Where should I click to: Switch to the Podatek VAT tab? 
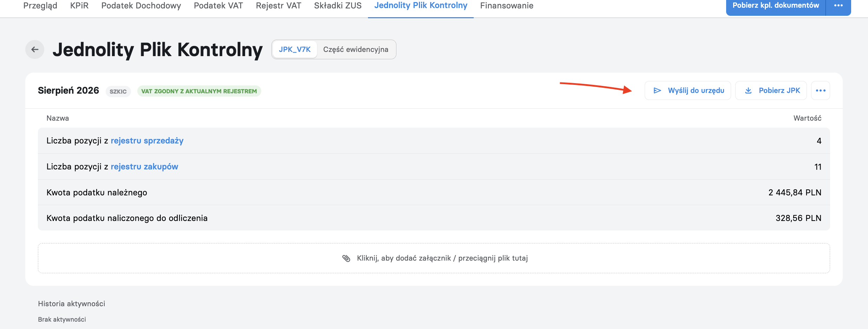[x=218, y=6]
